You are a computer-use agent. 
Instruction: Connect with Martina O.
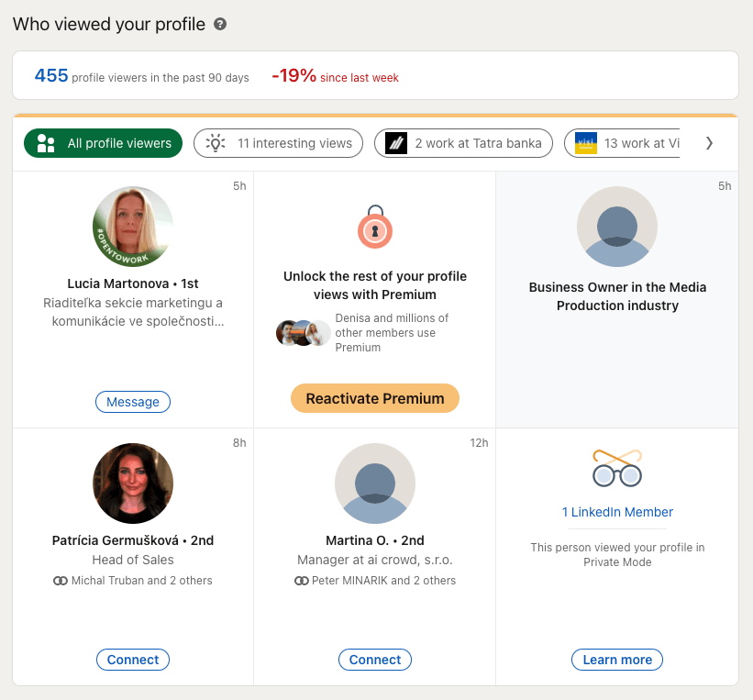tap(375, 660)
